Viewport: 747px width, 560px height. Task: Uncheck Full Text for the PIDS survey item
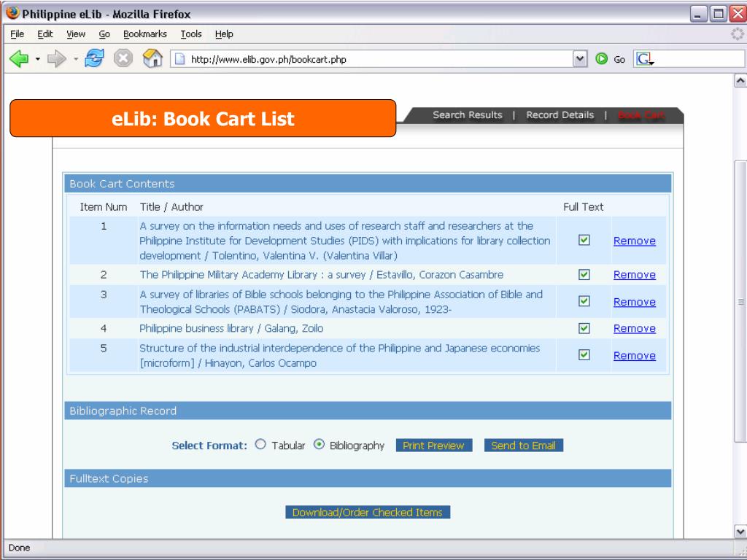tap(584, 240)
